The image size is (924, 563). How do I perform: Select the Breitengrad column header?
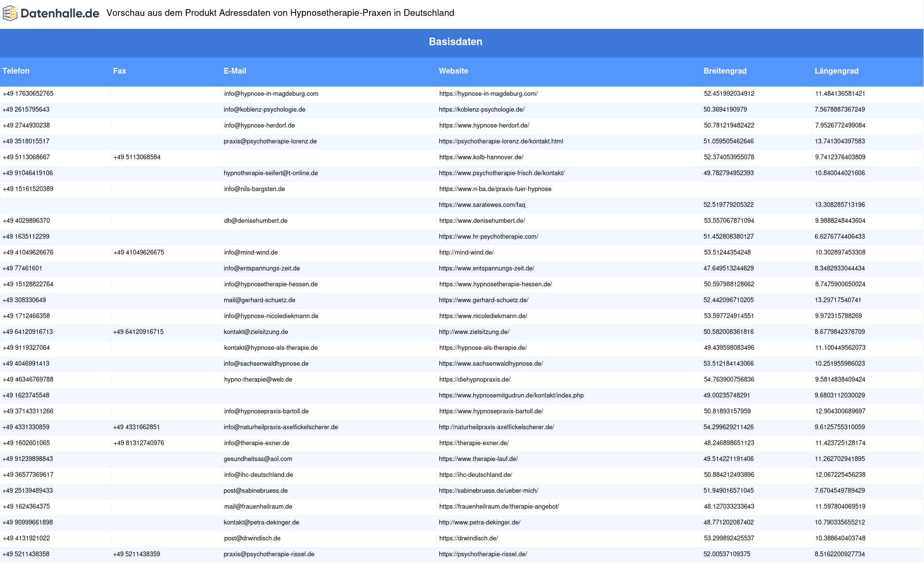[x=725, y=71]
